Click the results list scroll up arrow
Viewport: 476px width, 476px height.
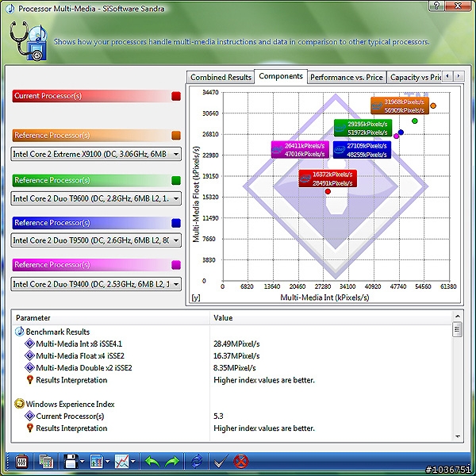[x=458, y=317]
